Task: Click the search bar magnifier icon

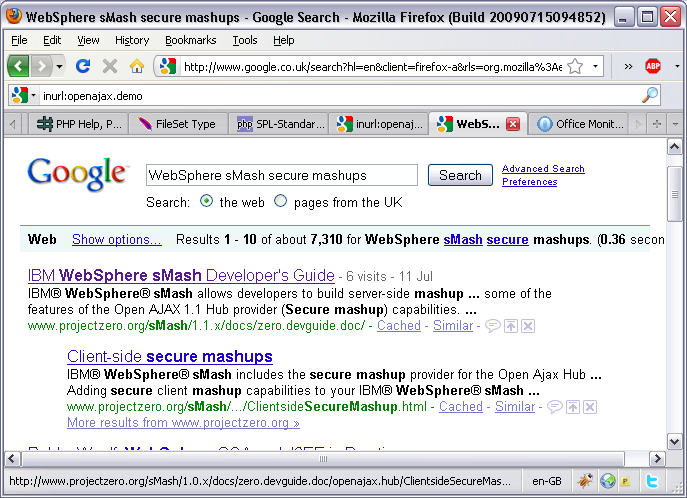Action: click(650, 95)
